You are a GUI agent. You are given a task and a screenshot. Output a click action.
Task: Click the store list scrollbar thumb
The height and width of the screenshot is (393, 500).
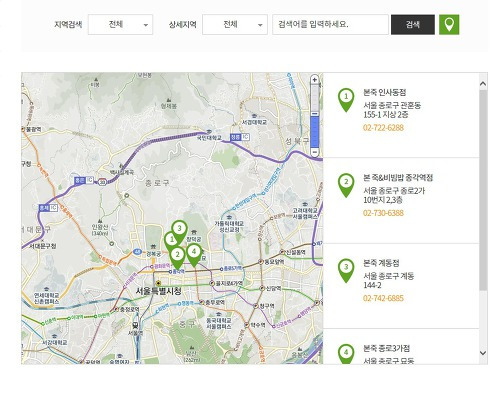[483, 190]
